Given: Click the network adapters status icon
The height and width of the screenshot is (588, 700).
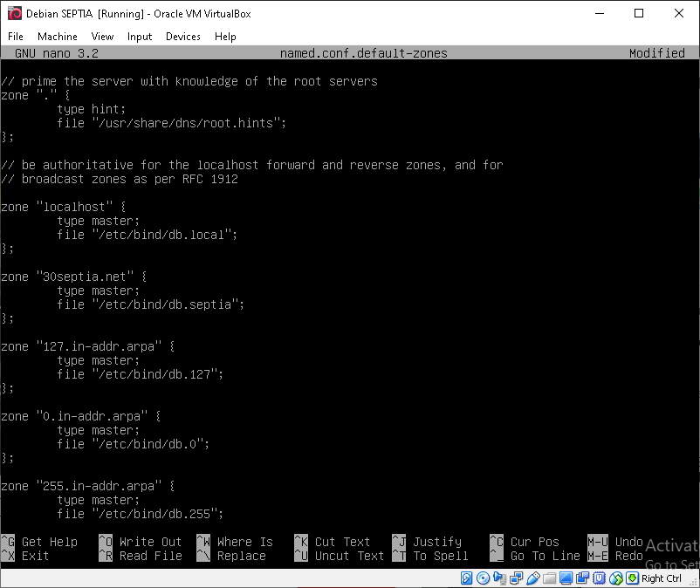Looking at the screenshot, I should (x=516, y=578).
